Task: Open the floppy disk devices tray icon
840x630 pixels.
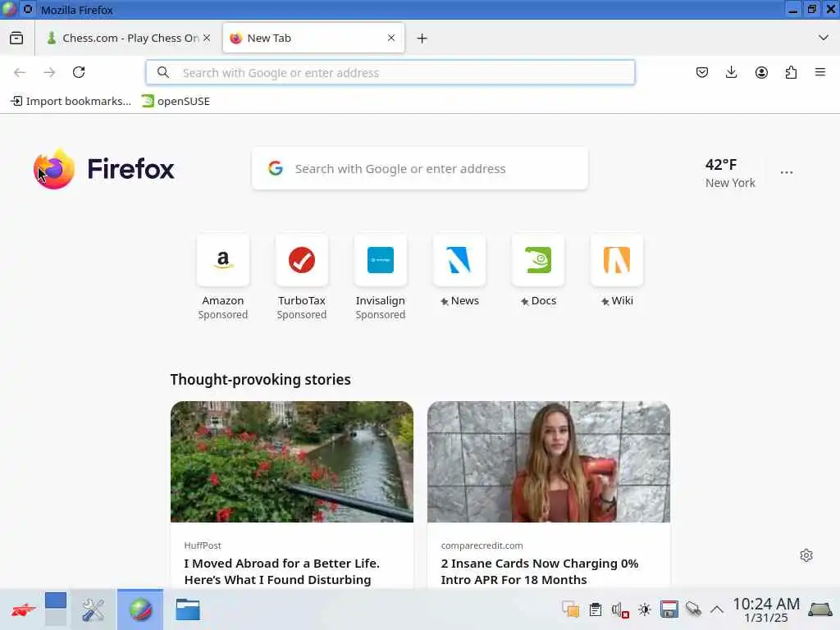Action: (669, 609)
